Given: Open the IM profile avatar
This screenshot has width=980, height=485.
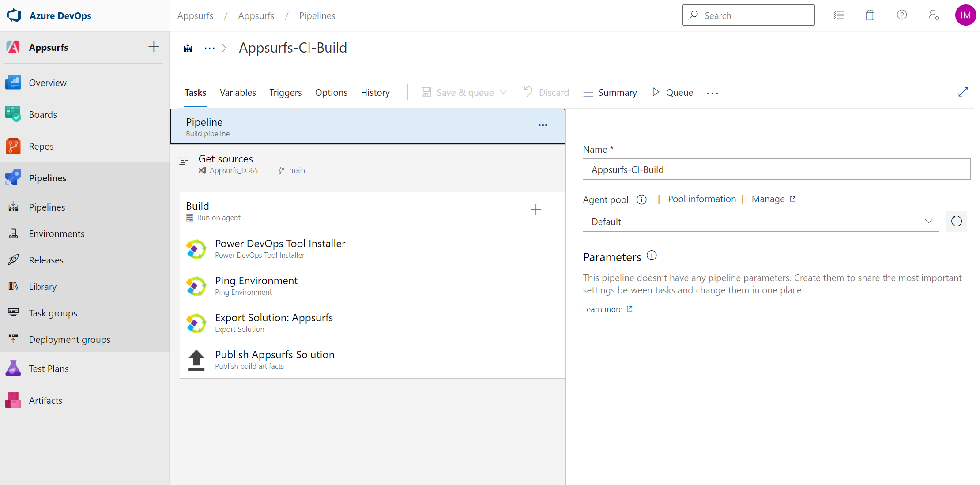Looking at the screenshot, I should (x=965, y=15).
